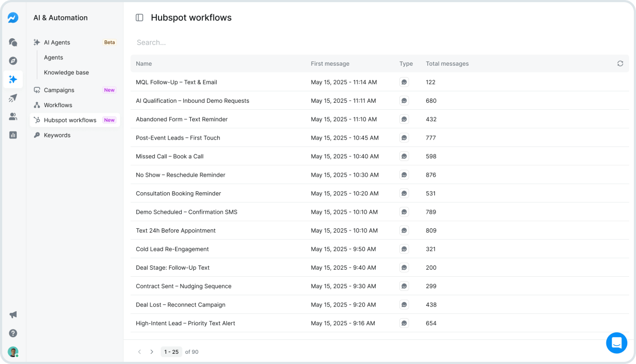Click the megaphone icon near the sidebar bottom
This screenshot has width=636, height=364.
tap(13, 314)
